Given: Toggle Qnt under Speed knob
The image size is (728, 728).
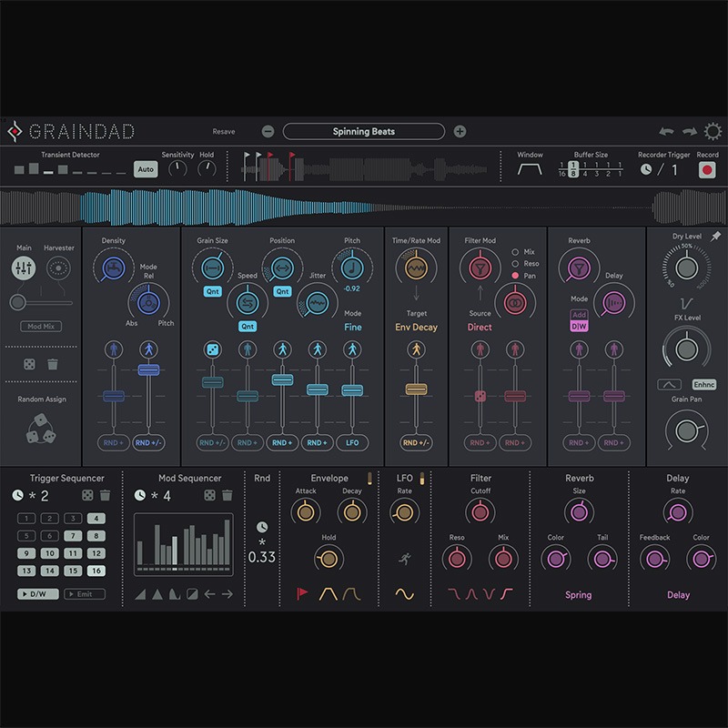Looking at the screenshot, I should coord(248,327).
